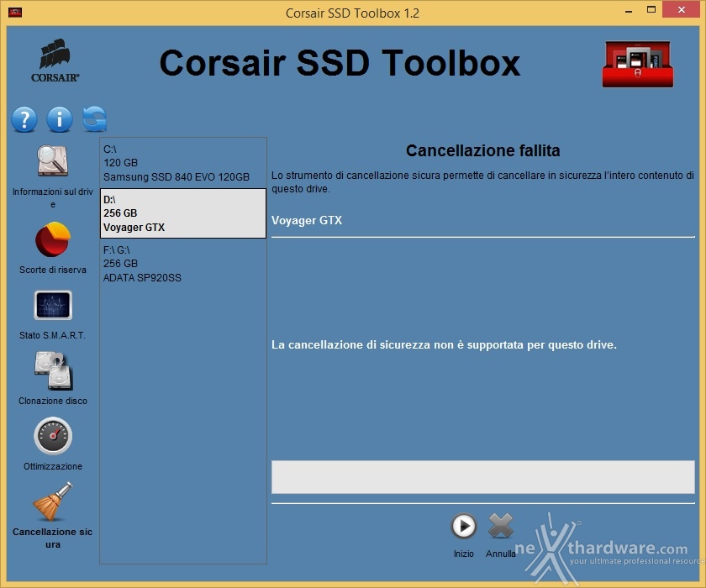Cancel with the Annulla X icon
706x588 pixels.
pyautogui.click(x=501, y=526)
